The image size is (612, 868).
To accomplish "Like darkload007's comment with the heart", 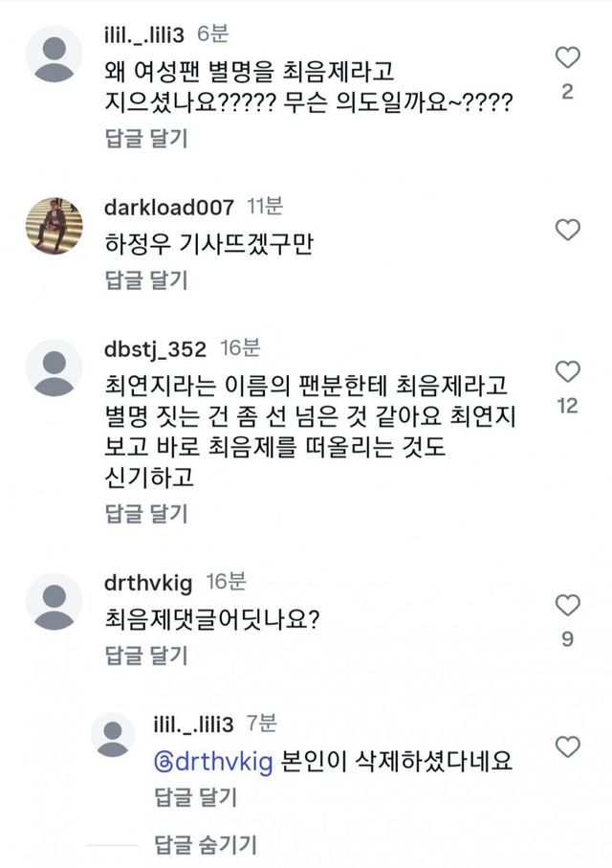I will pos(568,230).
